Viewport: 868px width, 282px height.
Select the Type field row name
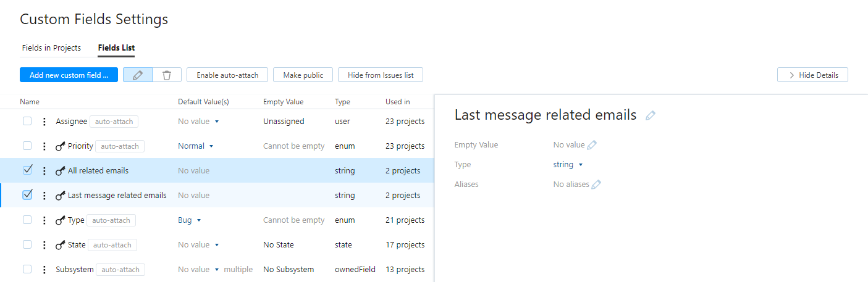coord(76,220)
